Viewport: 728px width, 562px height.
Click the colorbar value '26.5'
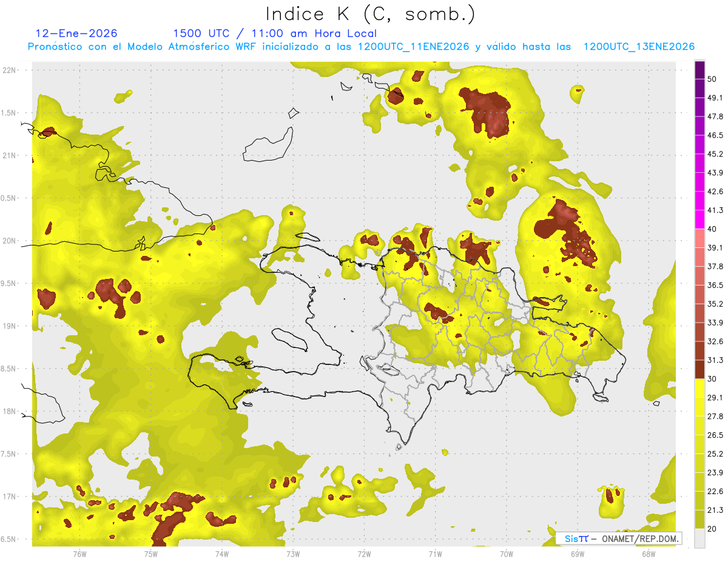715,435
